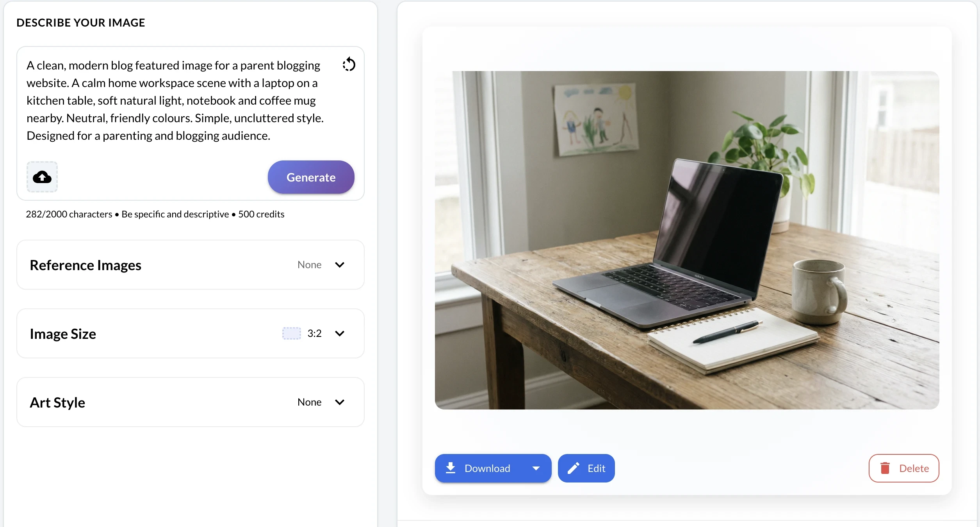Expand the Art Style chevron
980x527 pixels.
tap(340, 402)
